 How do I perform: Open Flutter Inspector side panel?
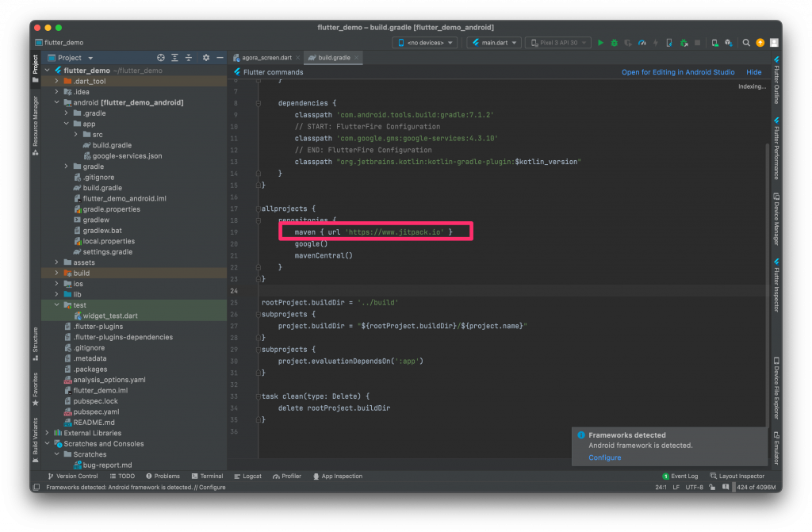click(x=776, y=285)
